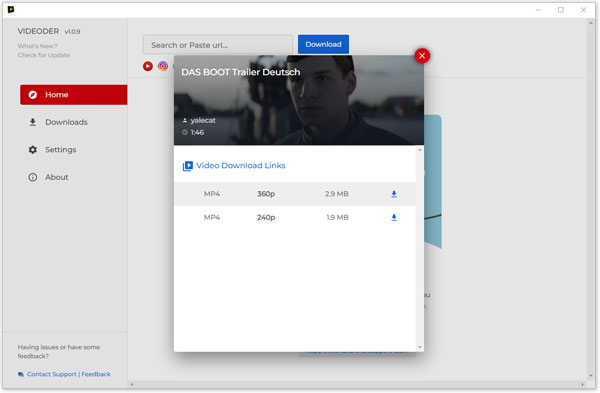Click the DAS BOOT Trailer Deutsch title

tap(241, 72)
